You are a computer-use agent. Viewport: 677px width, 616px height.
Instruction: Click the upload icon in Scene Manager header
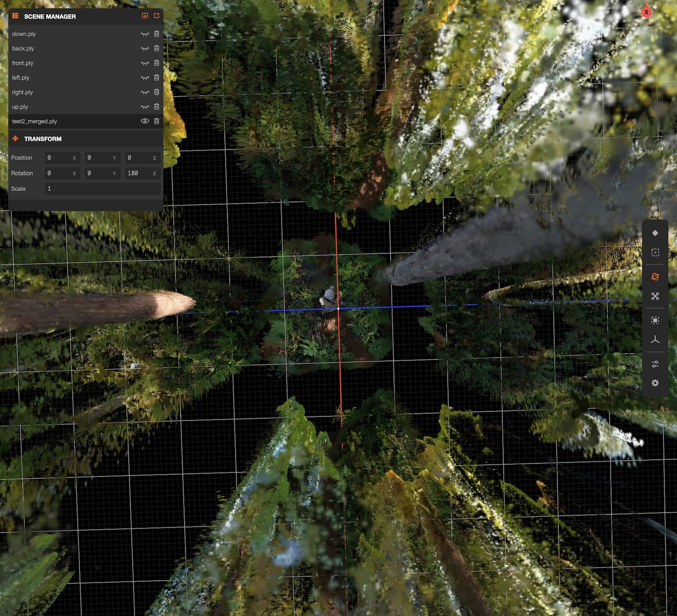(x=145, y=15)
